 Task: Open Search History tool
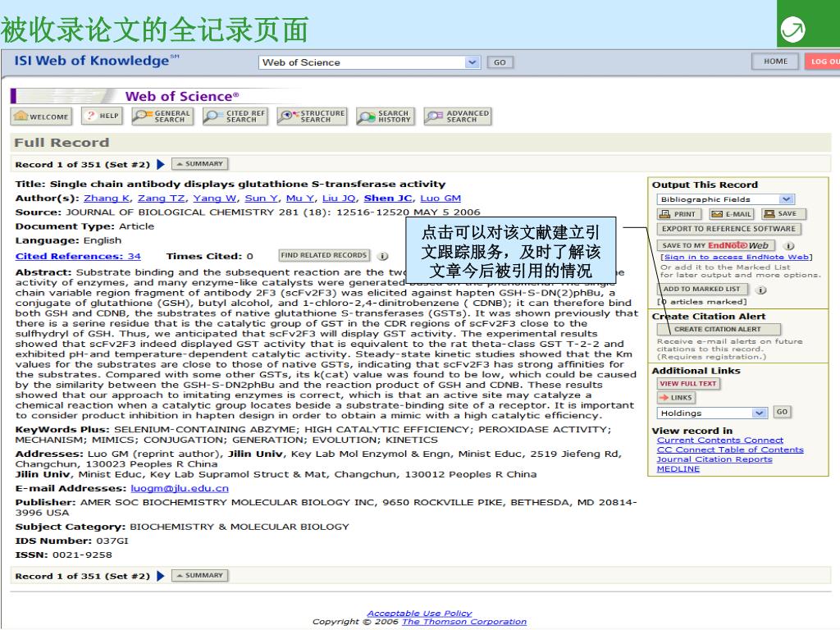[385, 116]
